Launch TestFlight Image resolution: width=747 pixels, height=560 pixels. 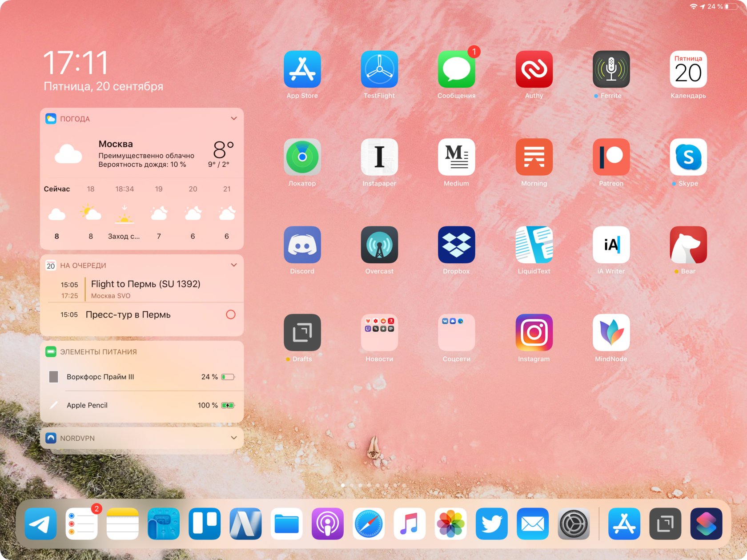point(379,69)
